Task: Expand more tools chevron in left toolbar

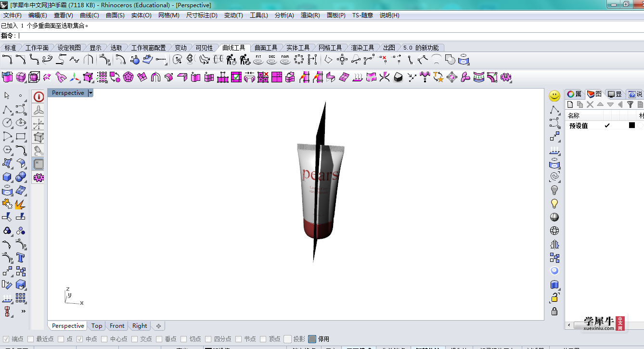Action: point(23,311)
